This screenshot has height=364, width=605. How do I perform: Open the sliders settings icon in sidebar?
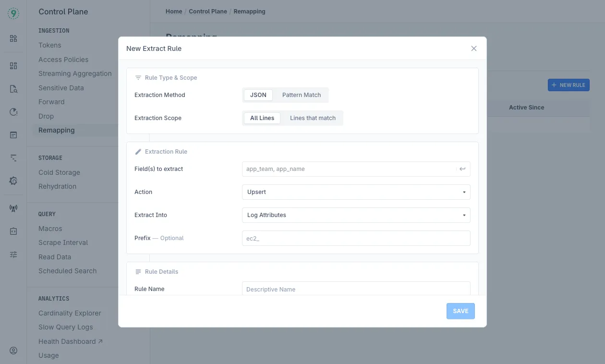[13, 255]
